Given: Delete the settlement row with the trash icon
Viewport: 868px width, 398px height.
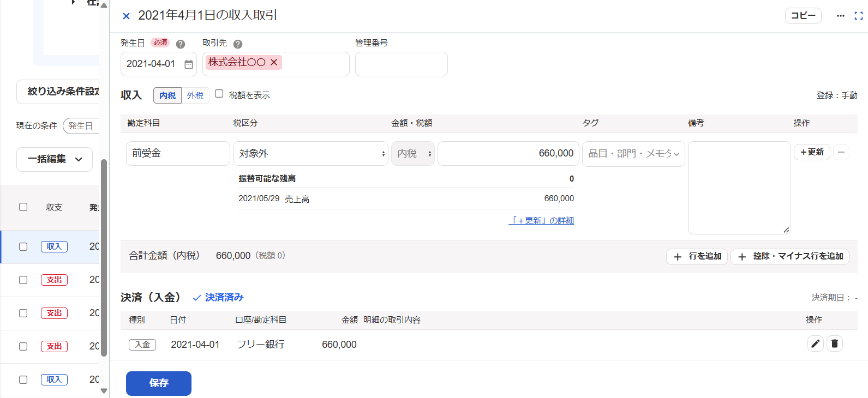Looking at the screenshot, I should point(835,343).
